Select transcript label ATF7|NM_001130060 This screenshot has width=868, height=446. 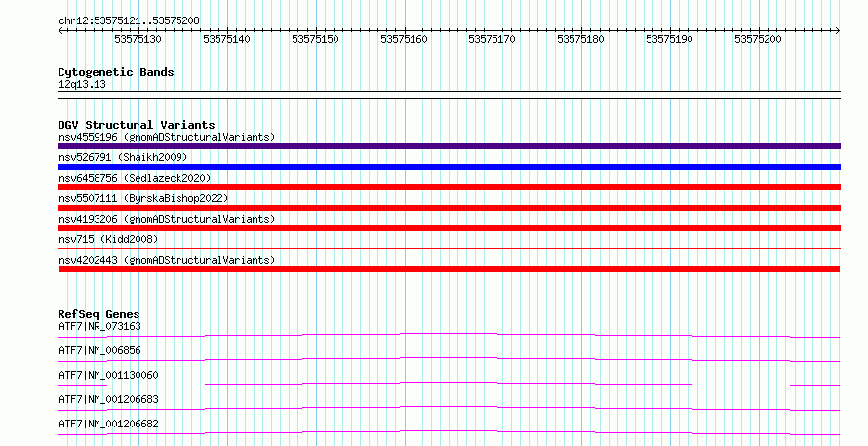pos(108,375)
